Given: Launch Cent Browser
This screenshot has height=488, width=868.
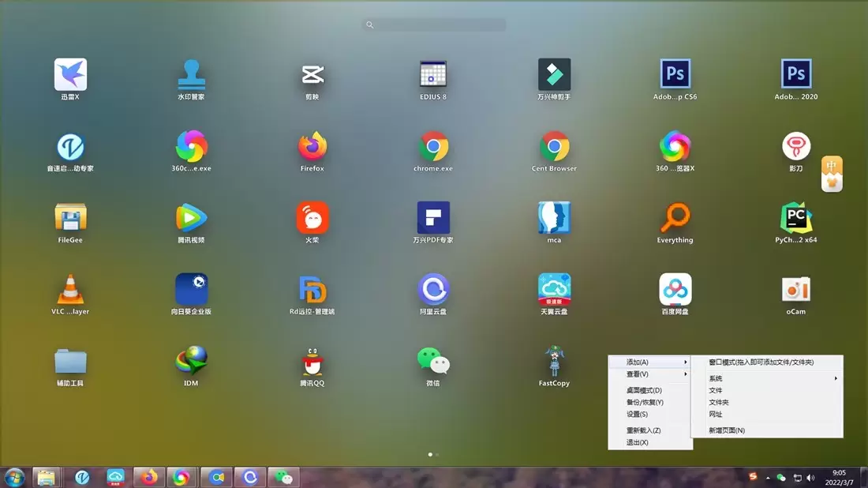Looking at the screenshot, I should click(554, 146).
